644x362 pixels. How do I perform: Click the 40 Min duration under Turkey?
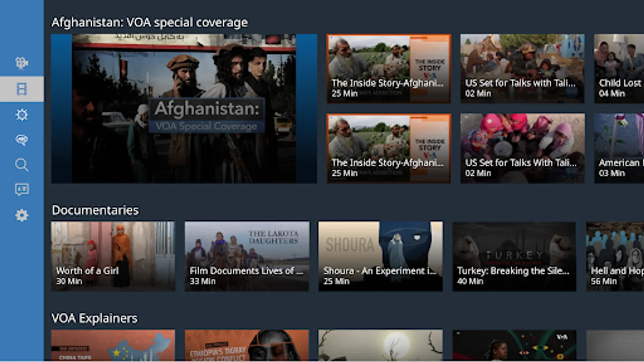470,281
